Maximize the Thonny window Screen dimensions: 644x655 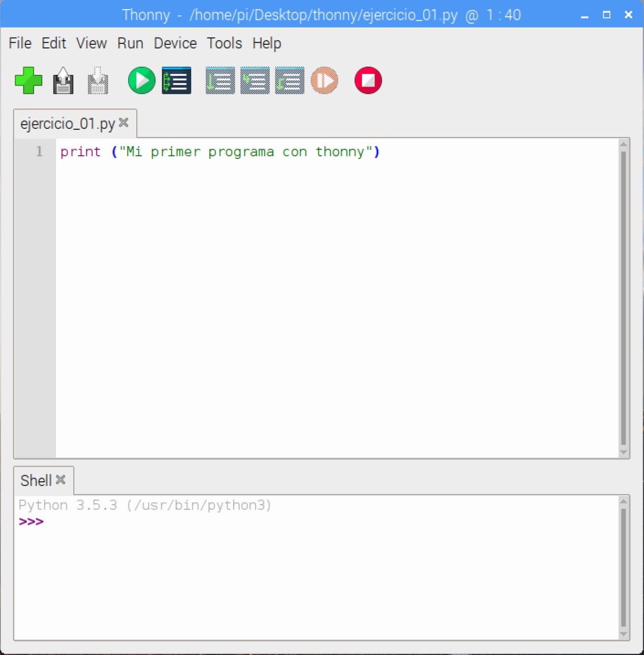[606, 15]
